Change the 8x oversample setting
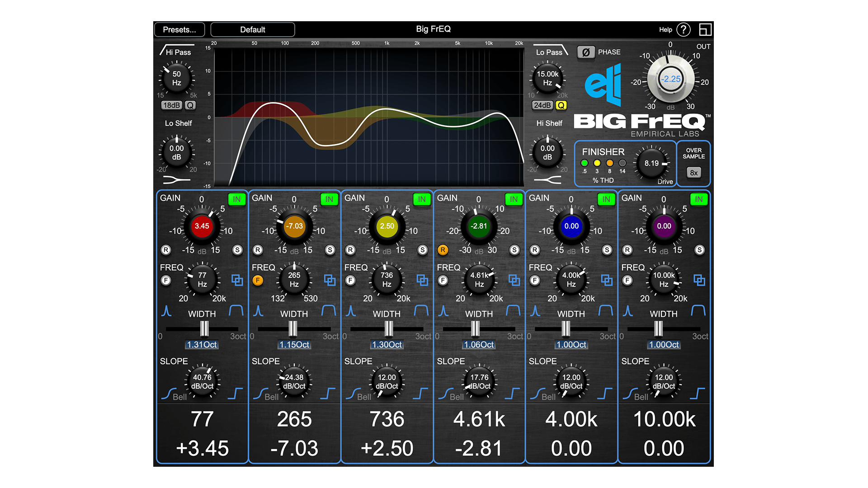 pos(693,173)
